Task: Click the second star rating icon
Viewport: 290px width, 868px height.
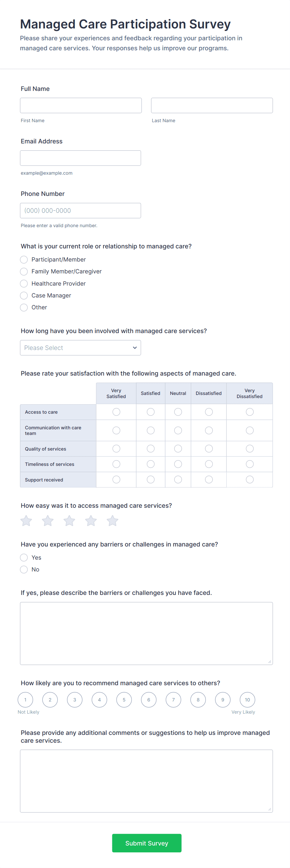Action: click(48, 521)
